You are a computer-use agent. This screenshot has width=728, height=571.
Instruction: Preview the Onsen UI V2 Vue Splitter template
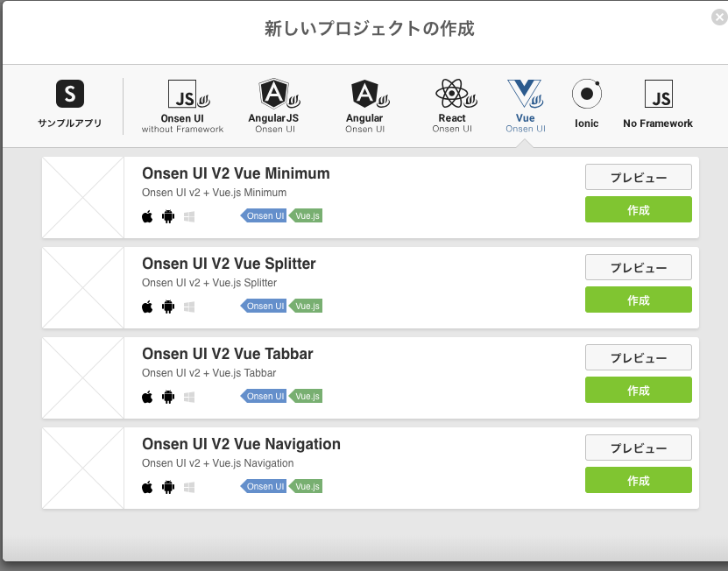[639, 267]
